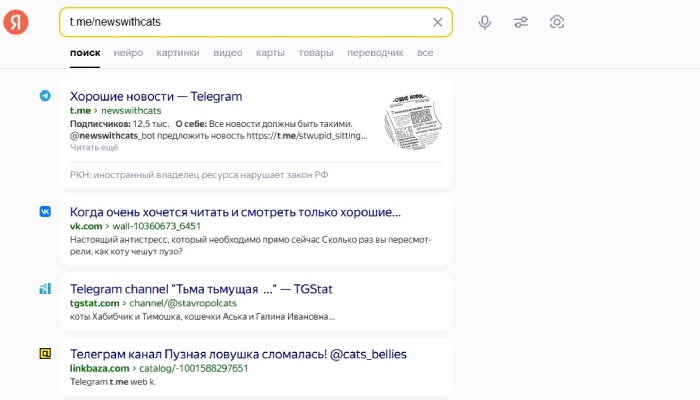Open search settings sliders icon
Viewport: 700px width, 400px height.
(x=521, y=22)
